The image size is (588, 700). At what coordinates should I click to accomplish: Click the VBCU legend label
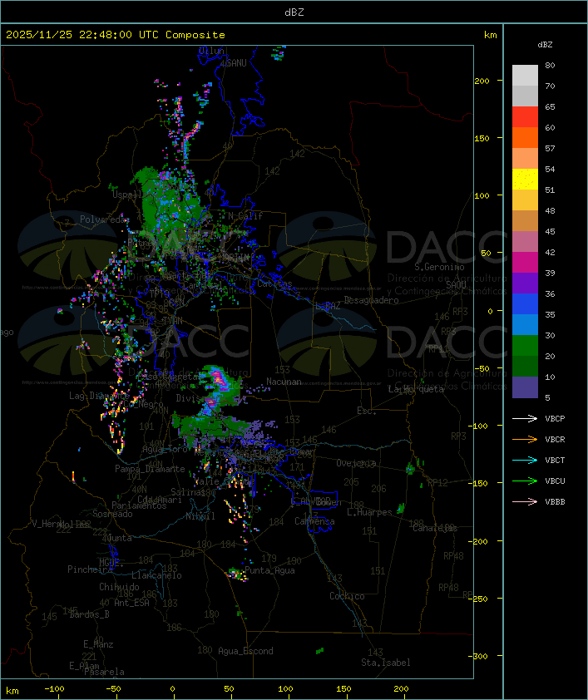point(555,481)
